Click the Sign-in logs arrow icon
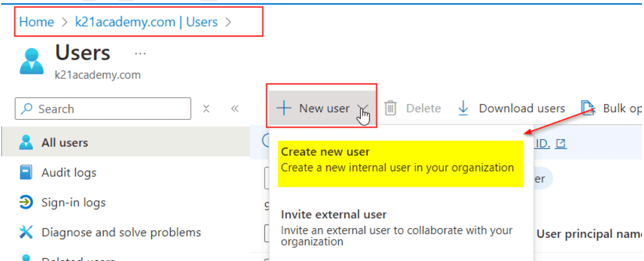644x261 pixels. click(26, 202)
